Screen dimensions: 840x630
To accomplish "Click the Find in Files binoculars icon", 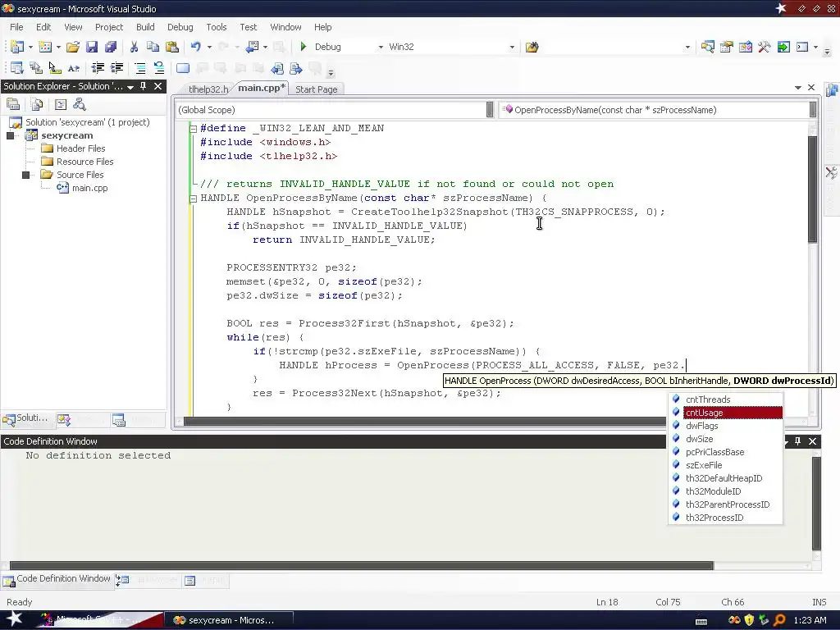I will click(532, 47).
